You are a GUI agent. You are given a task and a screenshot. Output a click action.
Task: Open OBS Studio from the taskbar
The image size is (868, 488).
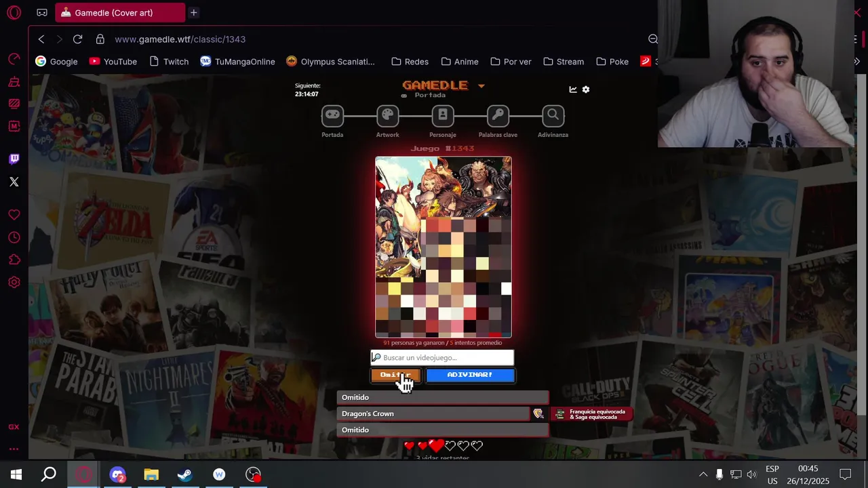(253, 474)
